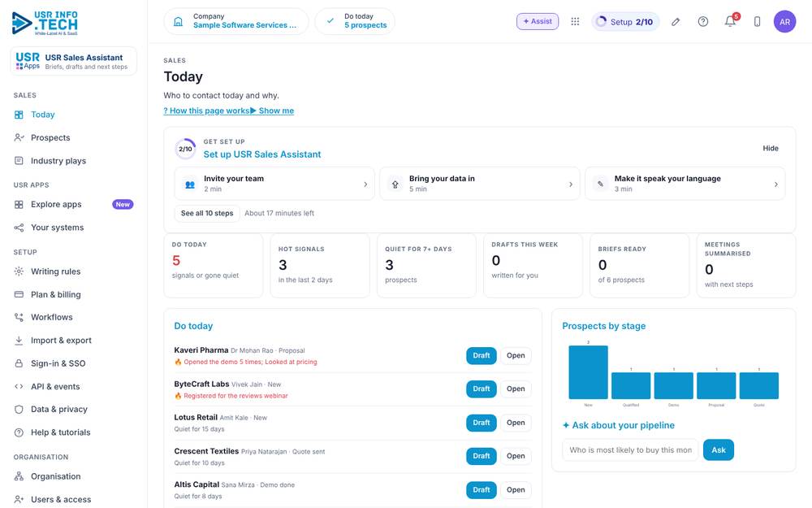Open the help question-mark icon in header
The width and height of the screenshot is (812, 508).
(x=702, y=21)
